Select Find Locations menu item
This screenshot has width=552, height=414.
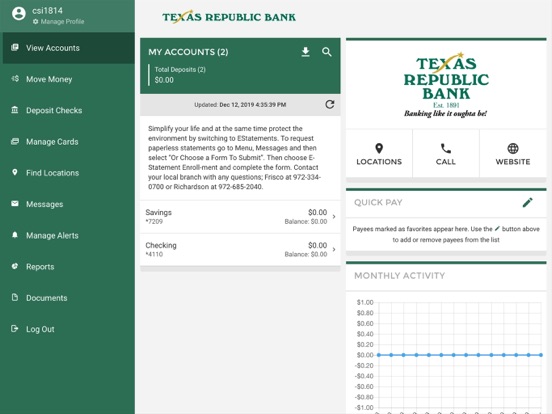tap(69, 173)
